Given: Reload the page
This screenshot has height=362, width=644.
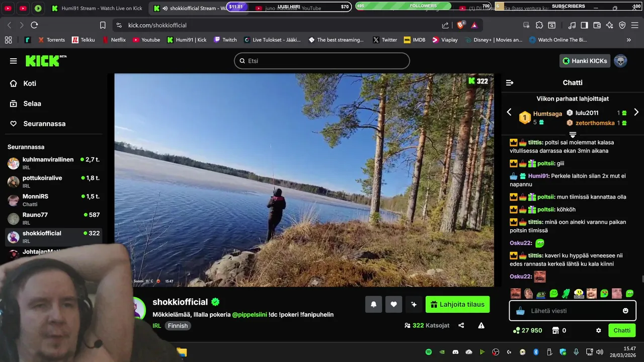Looking at the screenshot, I should 34,25.
